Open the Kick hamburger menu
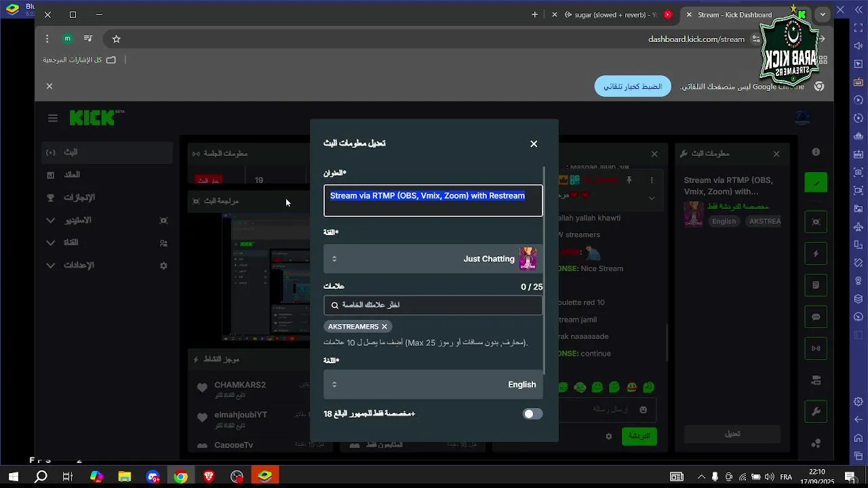This screenshot has height=488, width=868. [53, 118]
